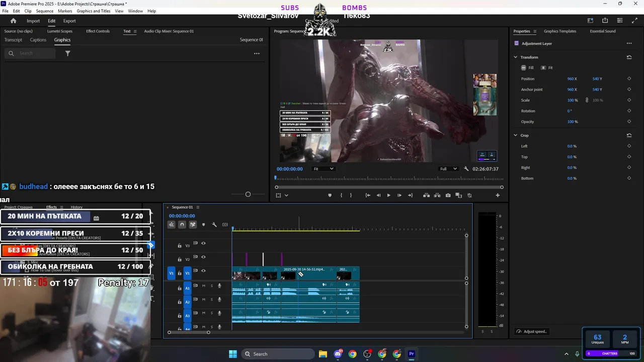Click the Extract button in the Program monitor
Image resolution: width=644 pixels, height=362 pixels.
pos(437,195)
